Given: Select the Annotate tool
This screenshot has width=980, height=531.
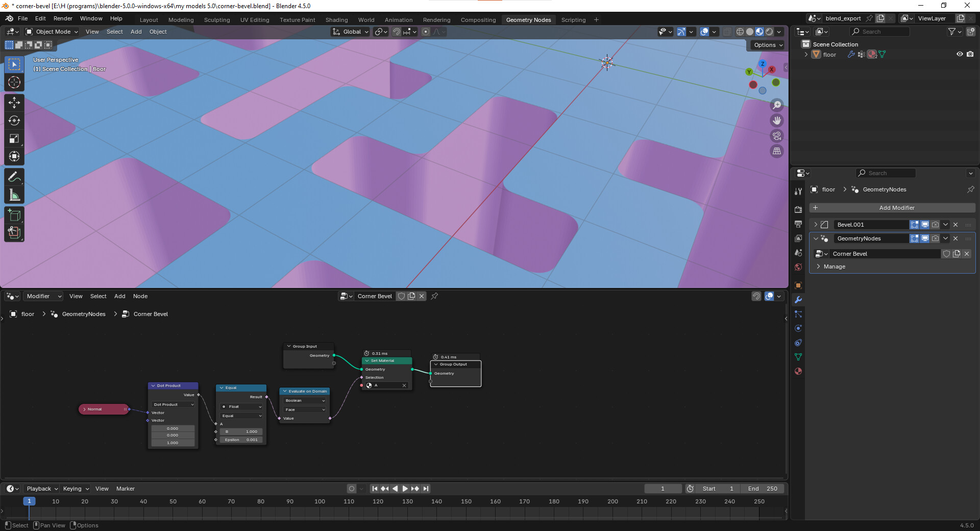Looking at the screenshot, I should (14, 177).
